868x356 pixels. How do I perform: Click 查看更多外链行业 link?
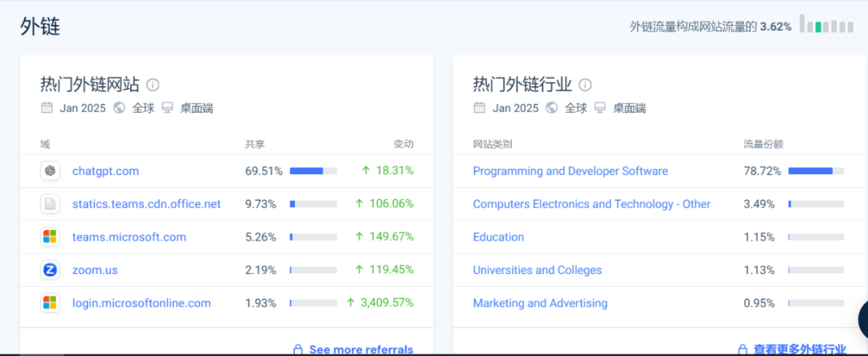point(800,350)
